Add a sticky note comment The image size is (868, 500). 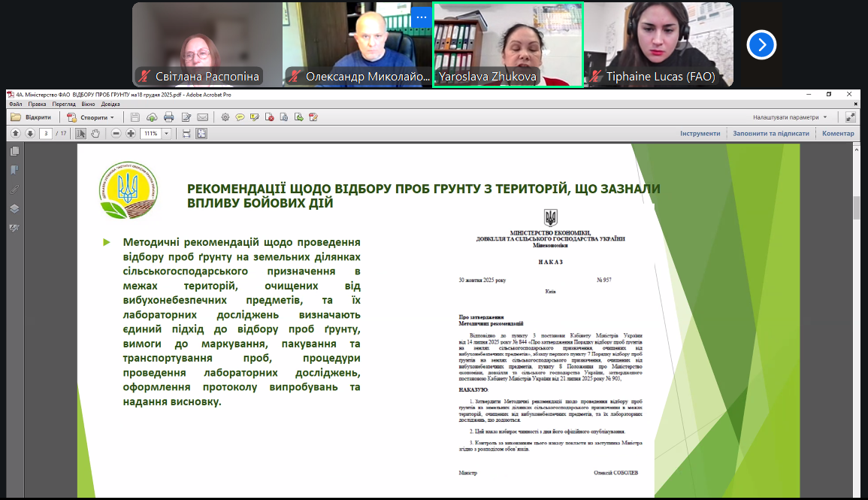[240, 117]
